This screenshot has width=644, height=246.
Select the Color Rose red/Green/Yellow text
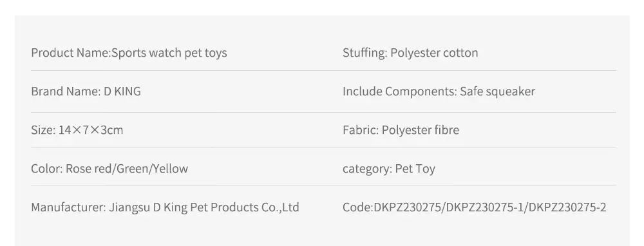(109, 169)
